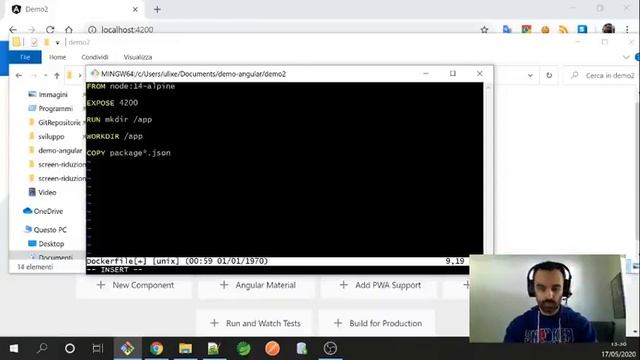Viewport: 640px width, 360px height.
Task: Open quick access toolbar dropdown in Explorer
Action: (x=58, y=42)
